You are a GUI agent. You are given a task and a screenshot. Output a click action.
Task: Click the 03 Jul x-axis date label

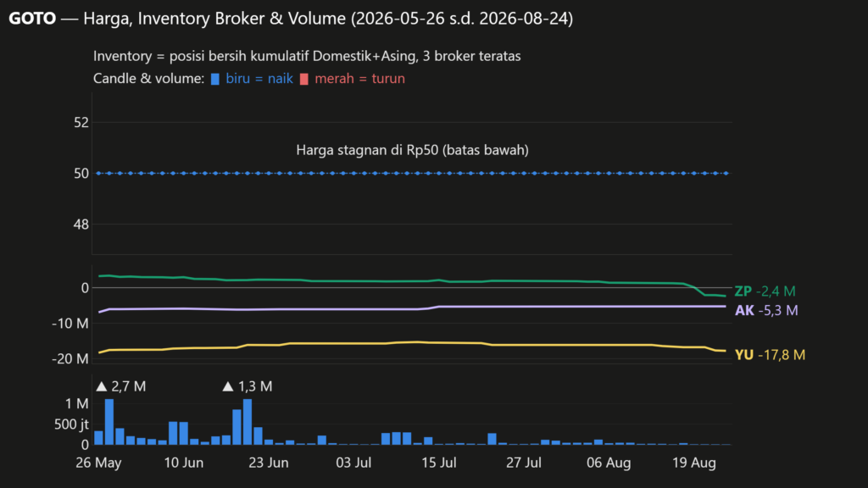[353, 463]
